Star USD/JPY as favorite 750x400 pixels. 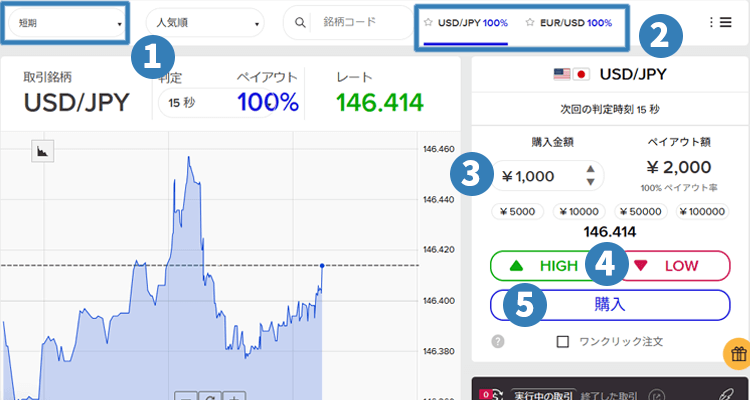click(429, 22)
